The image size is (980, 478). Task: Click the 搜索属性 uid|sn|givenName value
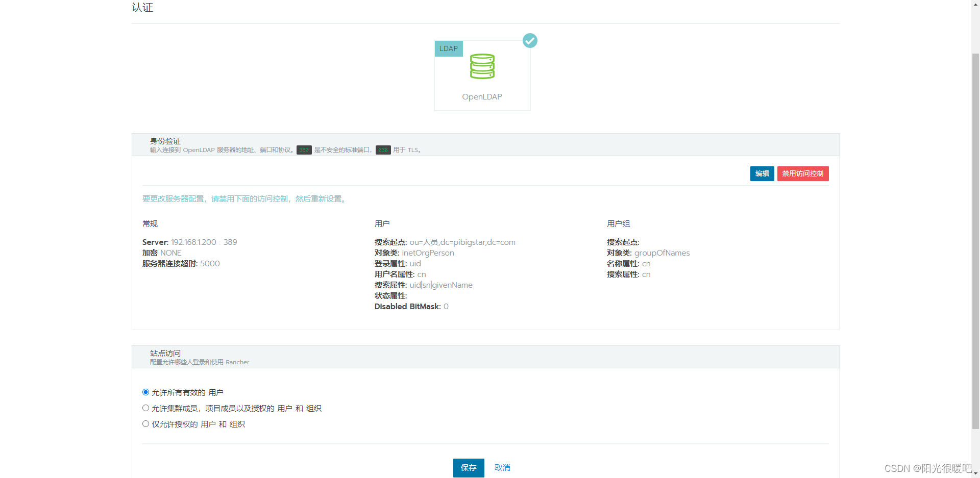pos(441,285)
